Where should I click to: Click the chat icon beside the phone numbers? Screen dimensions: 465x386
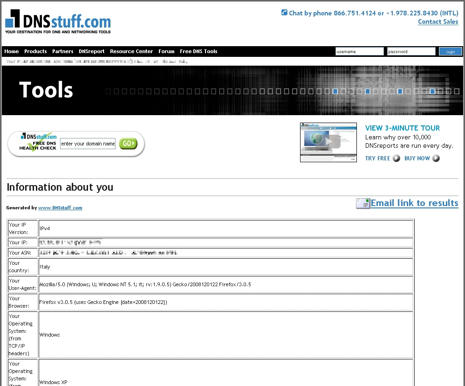pos(284,13)
